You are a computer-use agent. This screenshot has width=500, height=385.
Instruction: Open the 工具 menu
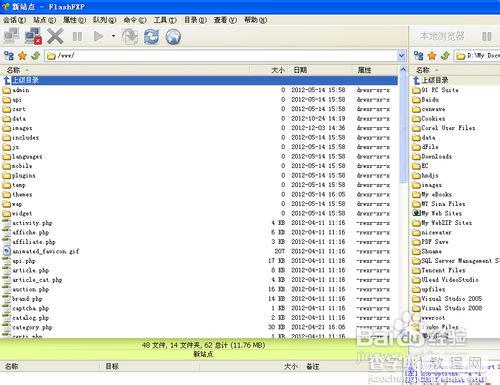165,20
